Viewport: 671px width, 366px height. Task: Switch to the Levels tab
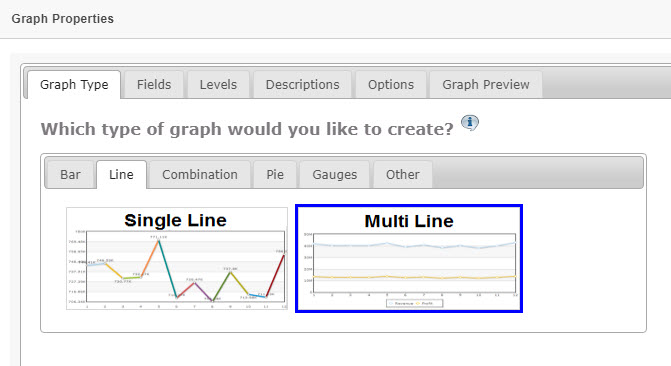(218, 85)
